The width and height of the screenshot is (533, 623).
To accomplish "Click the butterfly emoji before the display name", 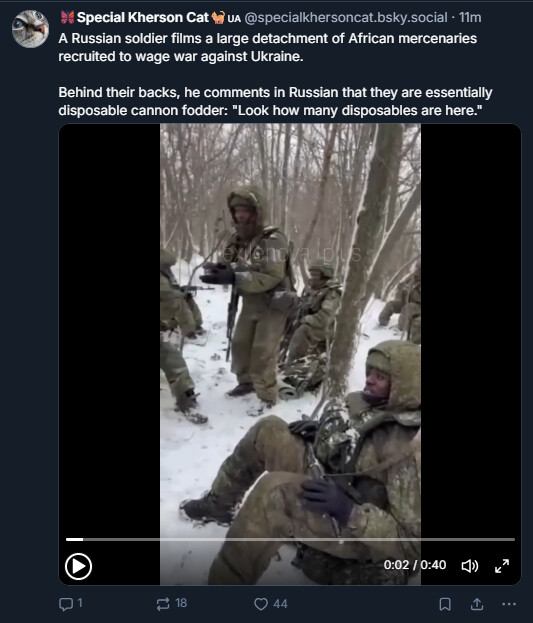I will point(68,17).
